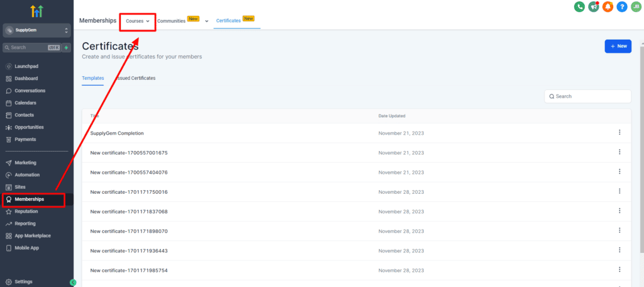Collapse the sidebar with green arrow
Image resolution: width=644 pixels, height=287 pixels.
tap(73, 283)
